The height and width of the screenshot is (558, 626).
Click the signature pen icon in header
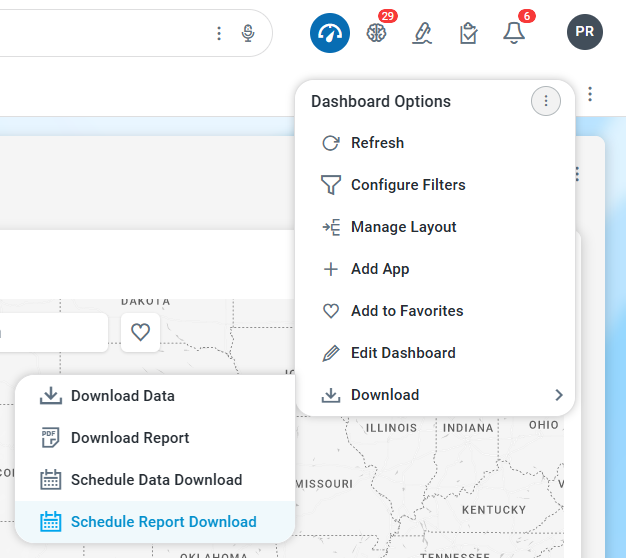click(x=422, y=33)
